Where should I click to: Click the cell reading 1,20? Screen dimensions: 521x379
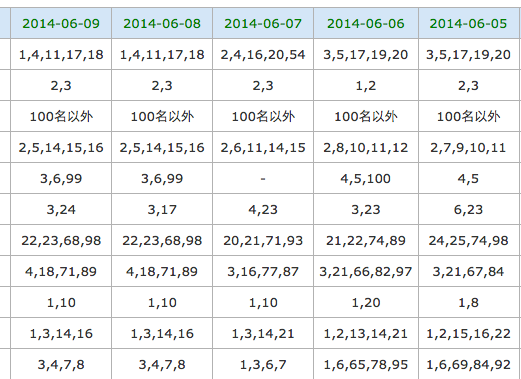366,302
